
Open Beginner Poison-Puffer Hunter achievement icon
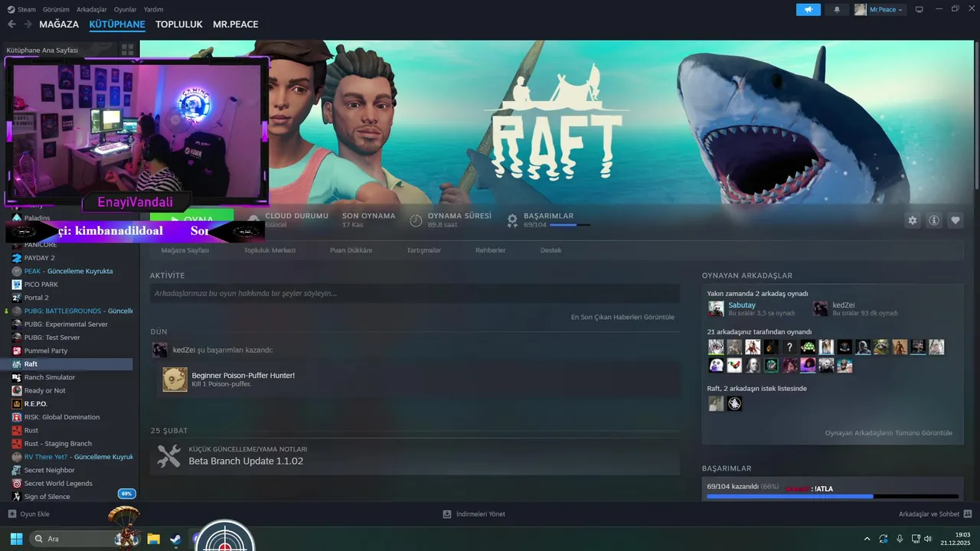175,379
